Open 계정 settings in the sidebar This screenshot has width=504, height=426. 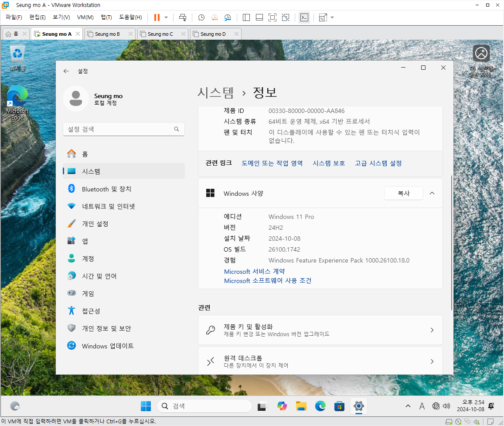(124, 259)
